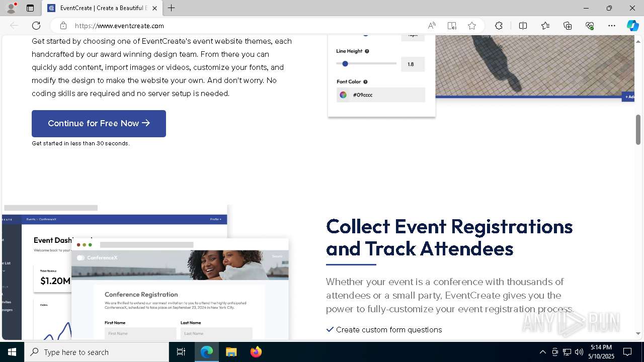
Task: Open the Edge profile avatar
Action: point(11,8)
